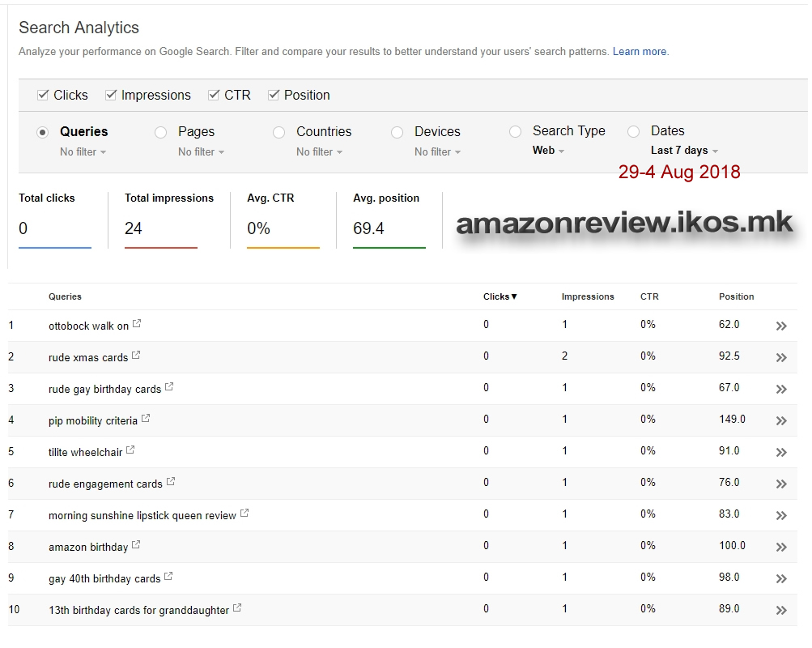This screenshot has height=648, width=812.
Task: Open external link icon beside 'tilite wheelchair'
Action: tap(130, 450)
